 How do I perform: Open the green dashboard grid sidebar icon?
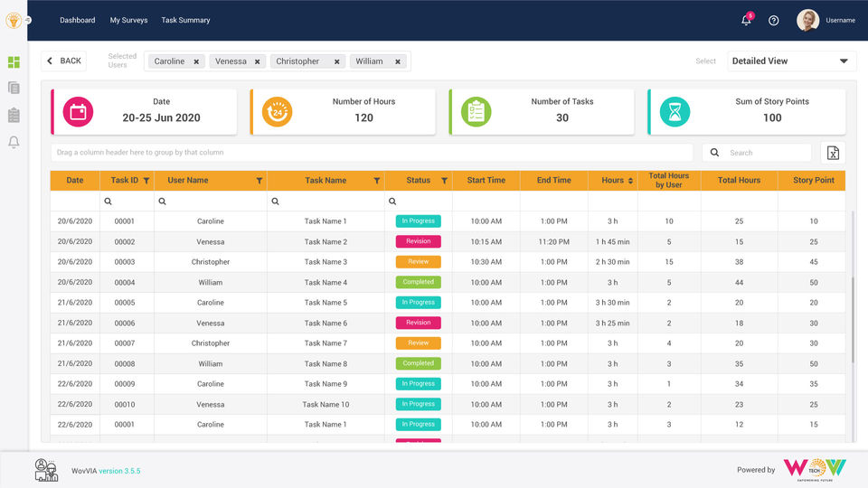point(14,62)
